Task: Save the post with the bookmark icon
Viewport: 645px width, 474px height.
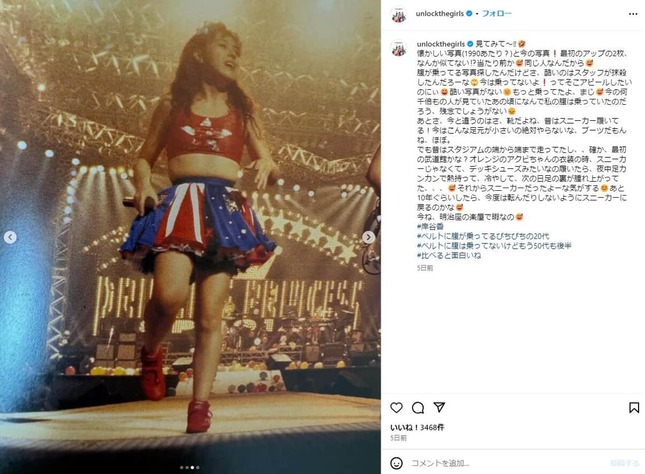Action: (x=634, y=407)
